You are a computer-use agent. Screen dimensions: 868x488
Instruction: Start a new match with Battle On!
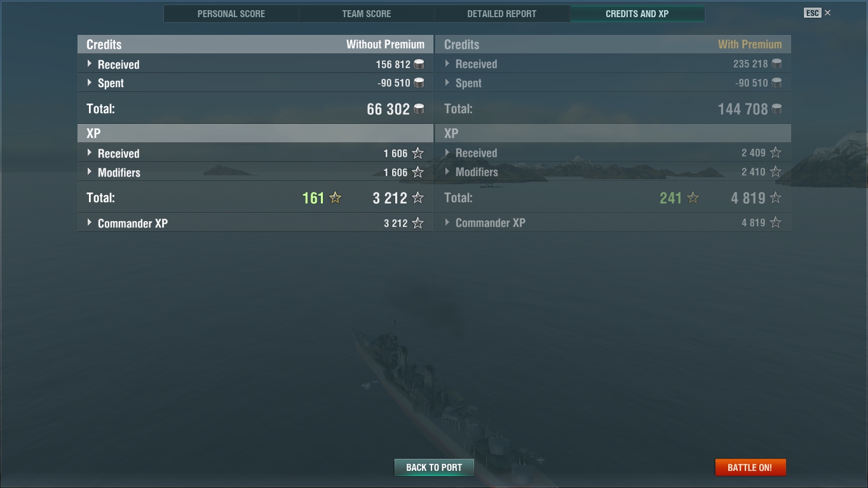pos(750,467)
